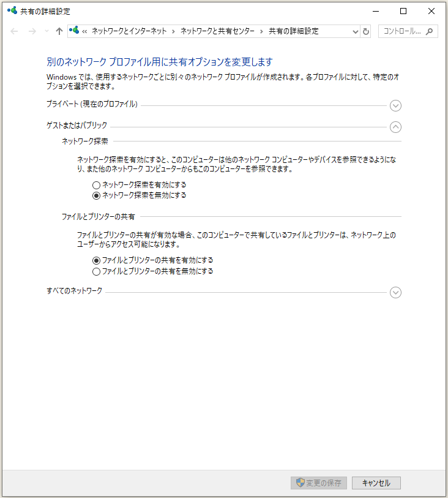The image size is (448, 498).
Task: Click the Back navigation arrow
Action: pos(14,31)
